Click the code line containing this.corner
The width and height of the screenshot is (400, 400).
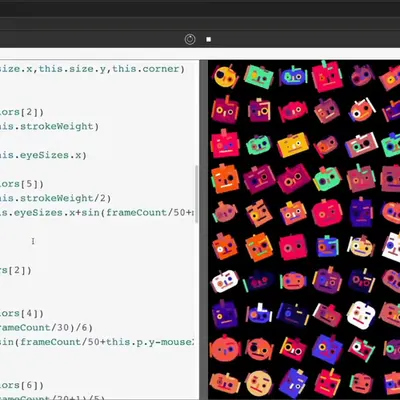[x=92, y=69]
